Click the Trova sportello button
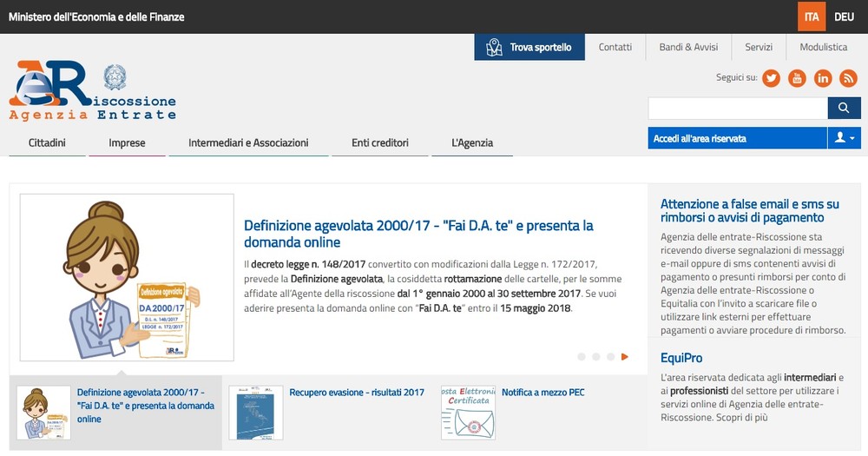Image resolution: width=868 pixels, height=456 pixels. coord(529,47)
